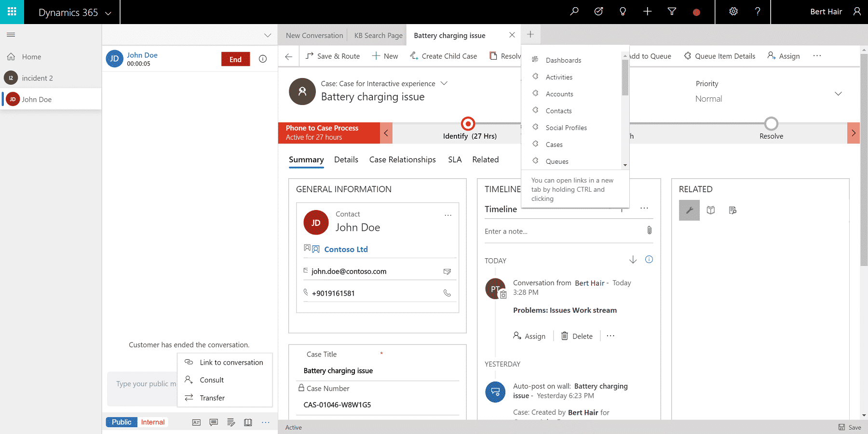Choose Link to conversation option

pos(225,362)
